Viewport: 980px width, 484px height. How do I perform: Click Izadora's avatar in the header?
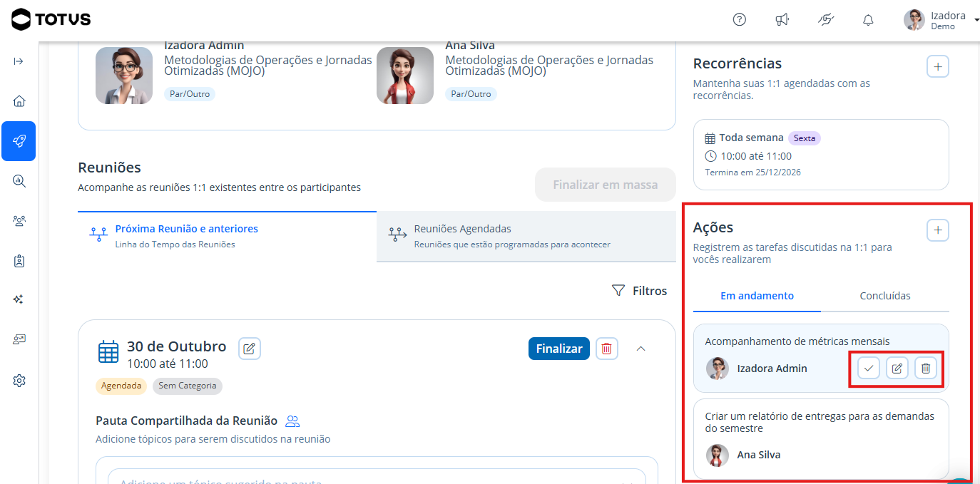tap(914, 20)
